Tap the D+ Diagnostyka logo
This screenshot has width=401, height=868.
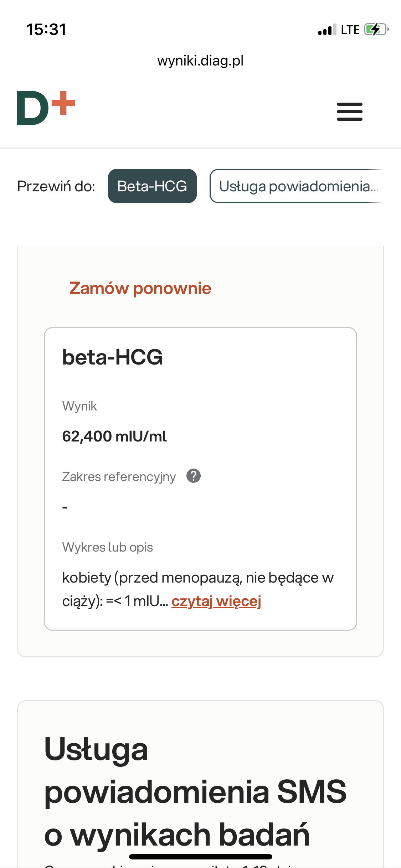pyautogui.click(x=46, y=108)
